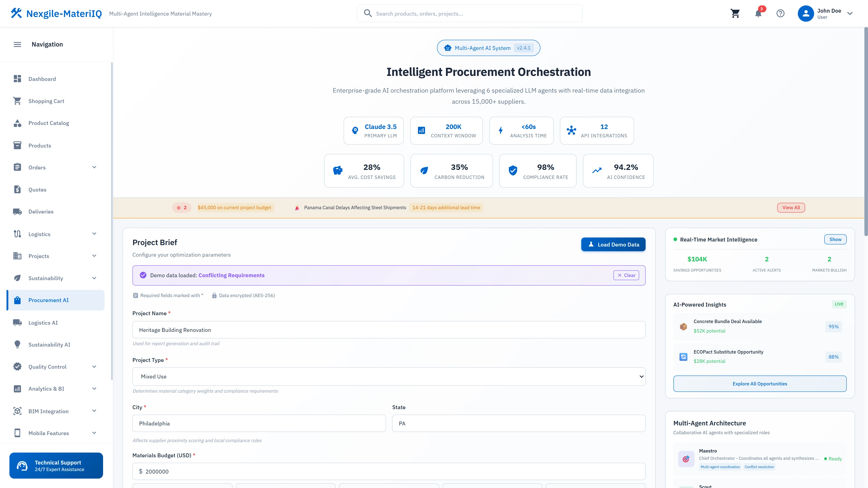Click the John Doe avatar icon
Screen dimensions: 868x488
tap(806, 14)
